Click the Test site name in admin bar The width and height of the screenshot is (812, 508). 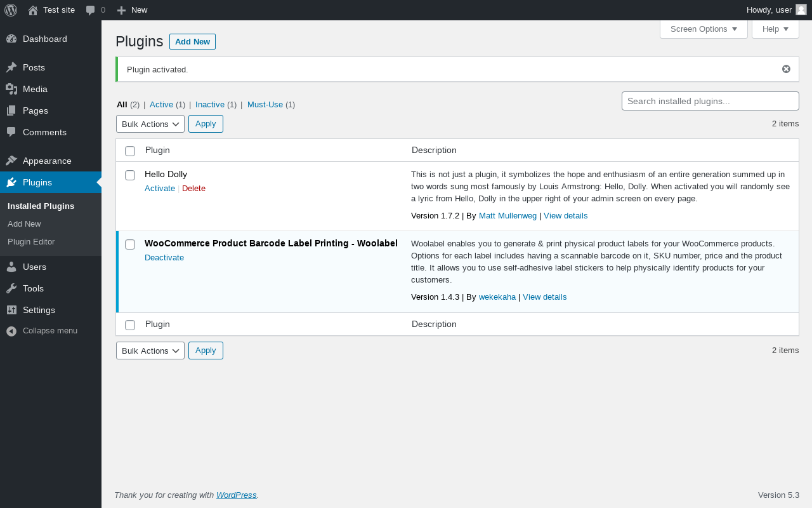click(x=59, y=10)
